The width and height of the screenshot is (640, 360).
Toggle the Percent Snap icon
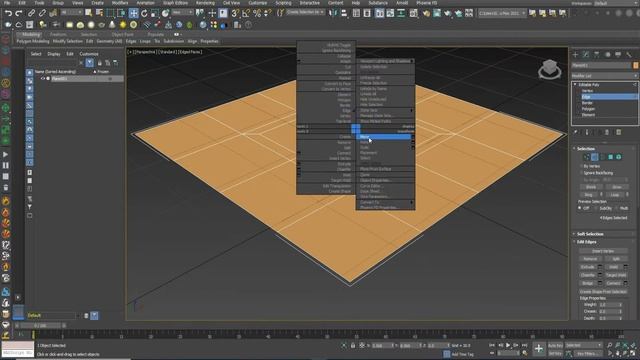pyautogui.click(x=257, y=13)
